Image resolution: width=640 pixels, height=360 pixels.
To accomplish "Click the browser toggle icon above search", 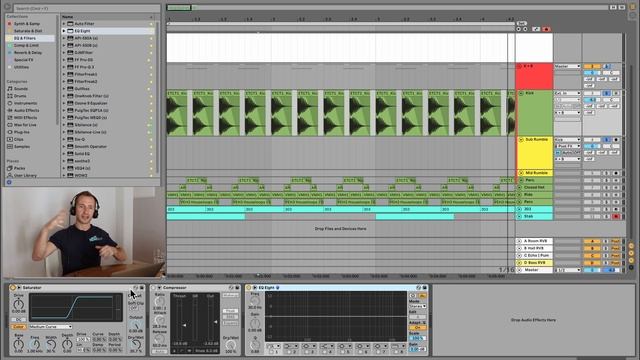I will click(7, 7).
